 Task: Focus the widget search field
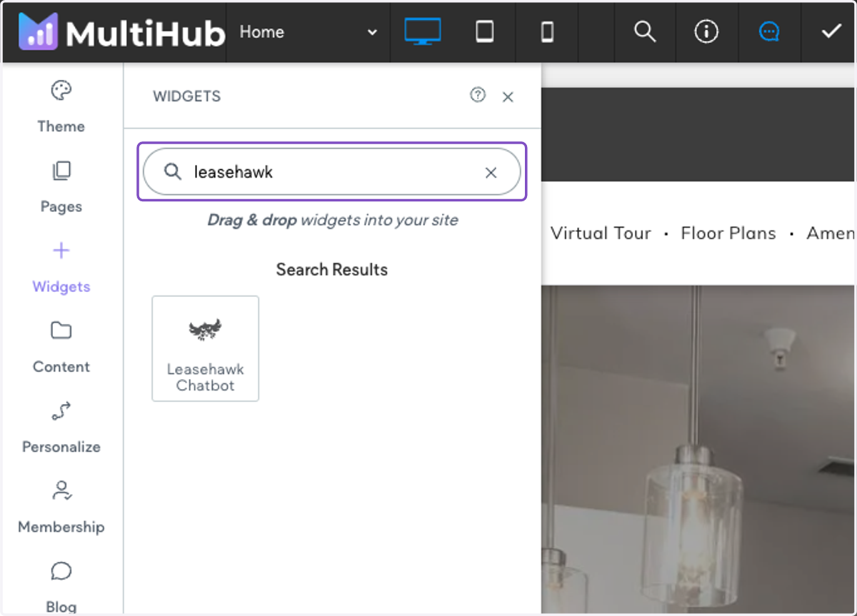(x=332, y=172)
